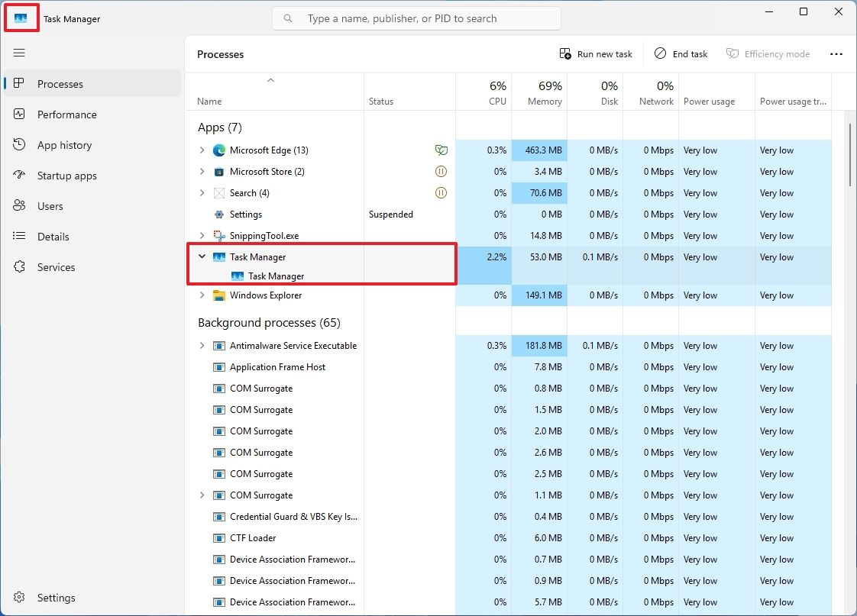This screenshot has width=857, height=616.
Task: Collapse the Task Manager process group
Action: pos(201,256)
